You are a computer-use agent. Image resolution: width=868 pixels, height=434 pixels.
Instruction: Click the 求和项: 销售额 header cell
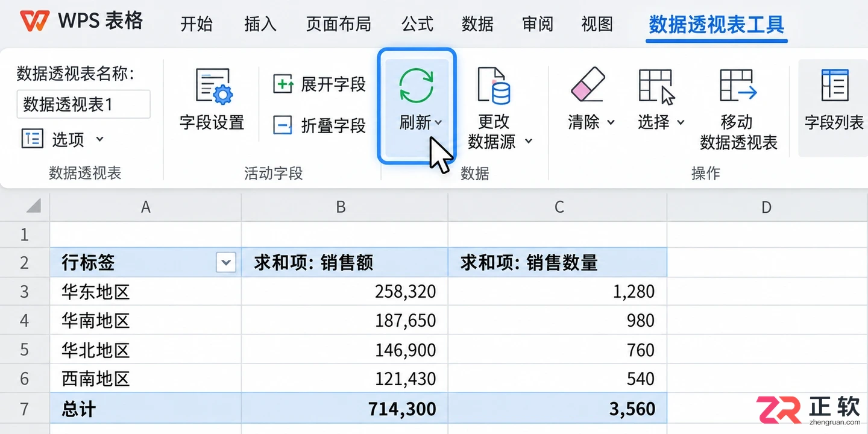pos(344,262)
